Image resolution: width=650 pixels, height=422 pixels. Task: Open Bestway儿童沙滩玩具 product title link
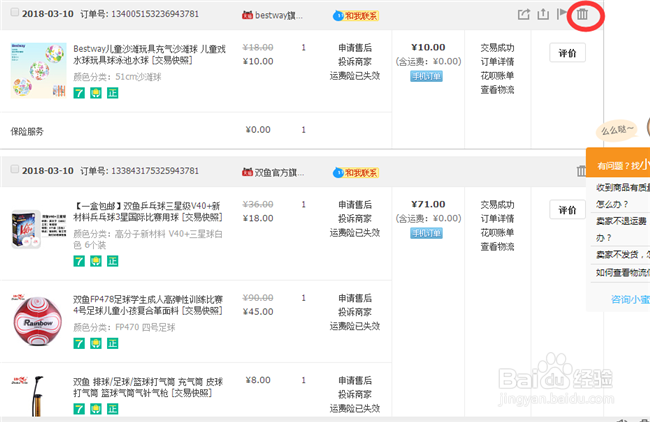point(149,55)
